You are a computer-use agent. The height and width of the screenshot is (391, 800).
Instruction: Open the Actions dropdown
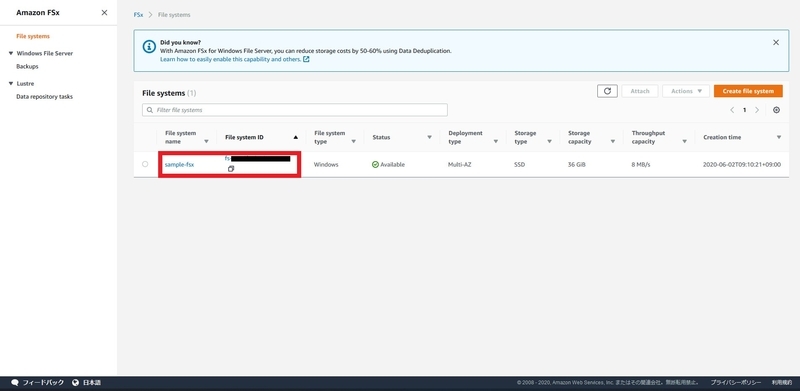coord(686,91)
